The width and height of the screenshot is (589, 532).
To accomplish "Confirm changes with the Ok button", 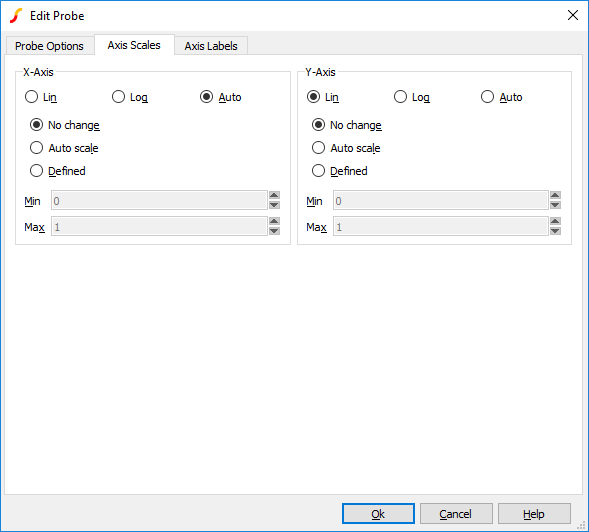I will point(378,514).
